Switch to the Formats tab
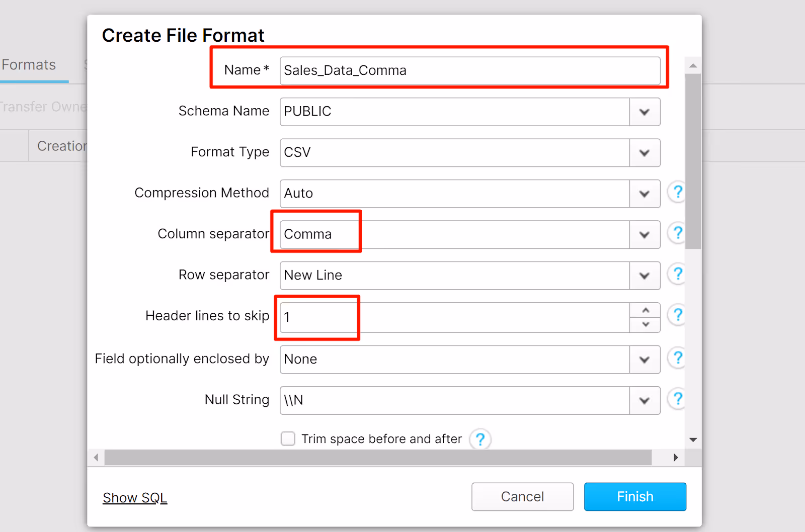This screenshot has width=805, height=532. pyautogui.click(x=28, y=64)
